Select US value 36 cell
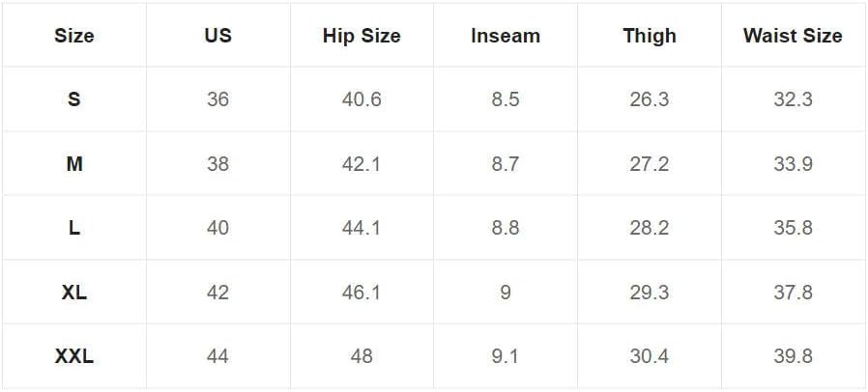868x392 pixels. [217, 99]
